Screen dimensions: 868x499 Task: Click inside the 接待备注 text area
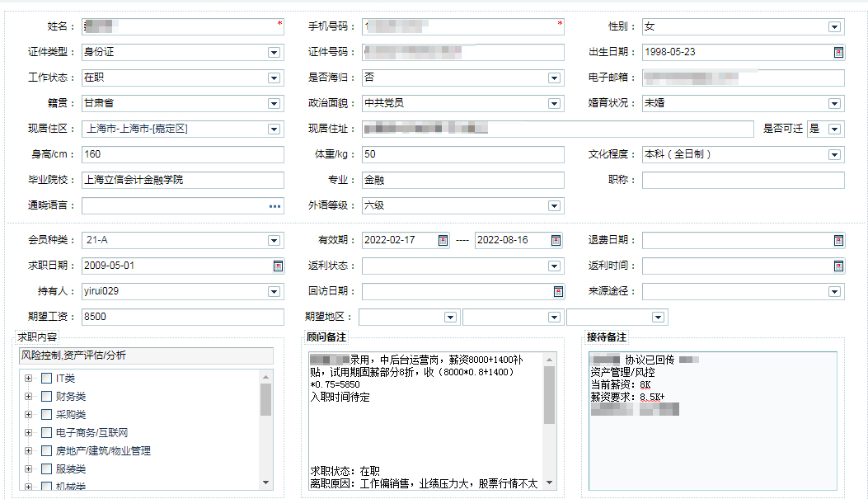pos(712,421)
